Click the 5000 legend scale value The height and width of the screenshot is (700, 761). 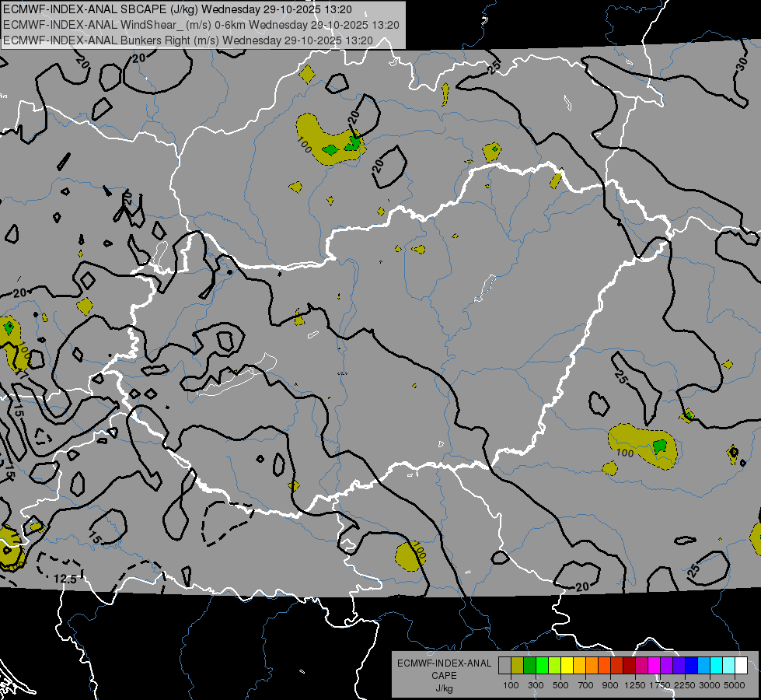click(735, 685)
